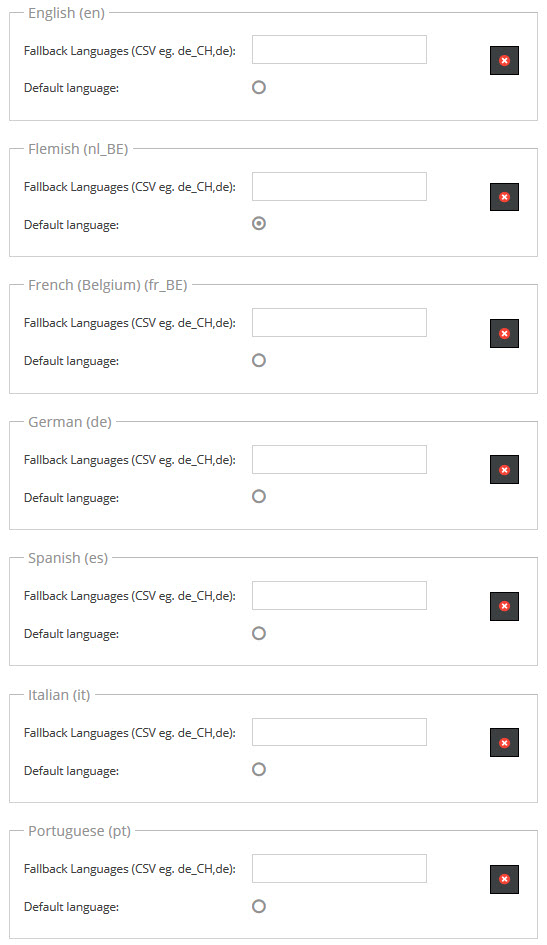547x945 pixels.
Task: Remove the English (en) language entry
Action: [504, 60]
